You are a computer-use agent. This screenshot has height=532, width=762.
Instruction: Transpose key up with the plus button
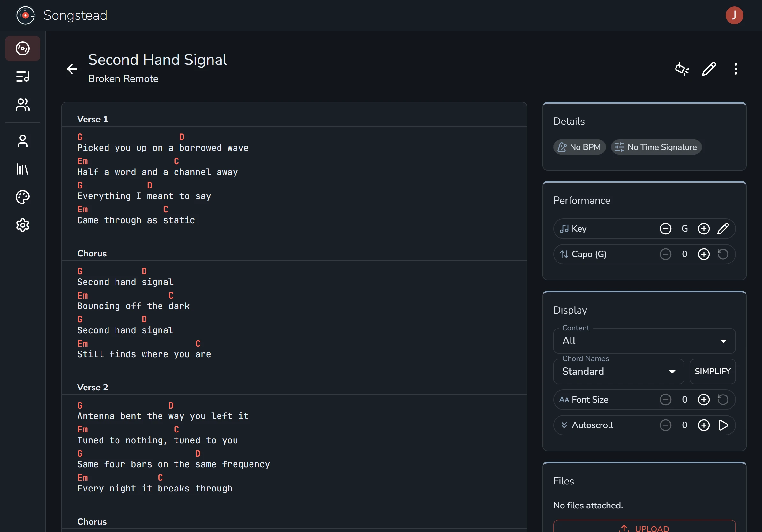(704, 228)
